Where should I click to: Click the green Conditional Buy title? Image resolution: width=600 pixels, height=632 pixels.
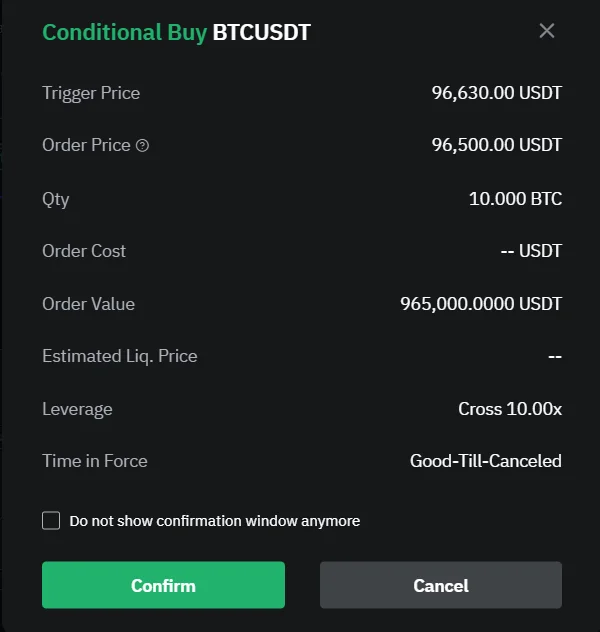pos(124,32)
